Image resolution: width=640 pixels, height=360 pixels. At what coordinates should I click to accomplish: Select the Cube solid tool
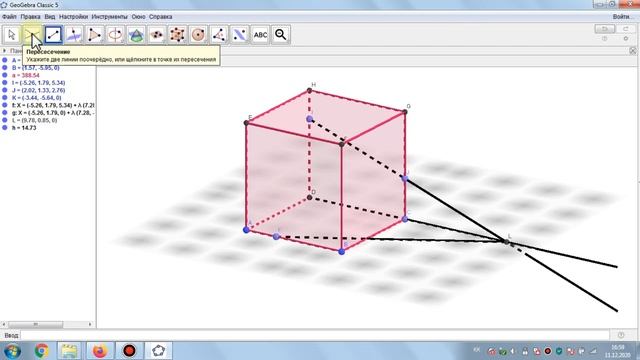tap(178, 35)
